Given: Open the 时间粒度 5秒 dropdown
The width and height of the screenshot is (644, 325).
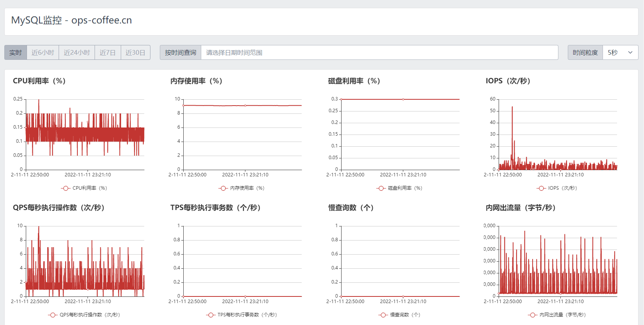Looking at the screenshot, I should [x=620, y=52].
